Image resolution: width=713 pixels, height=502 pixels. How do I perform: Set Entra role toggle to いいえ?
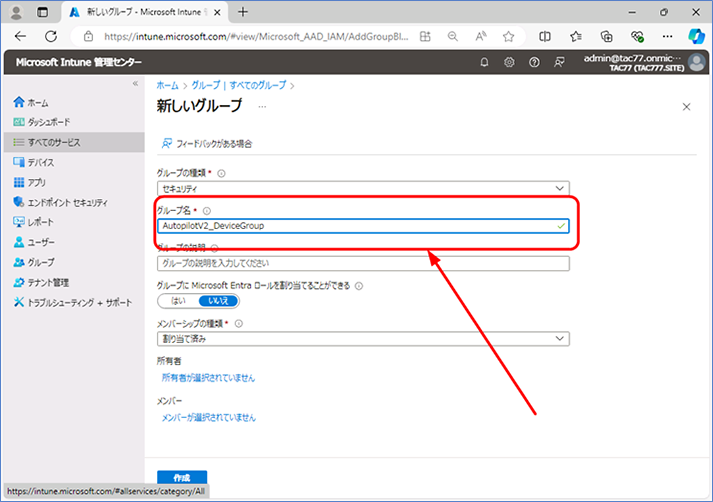coord(218,301)
